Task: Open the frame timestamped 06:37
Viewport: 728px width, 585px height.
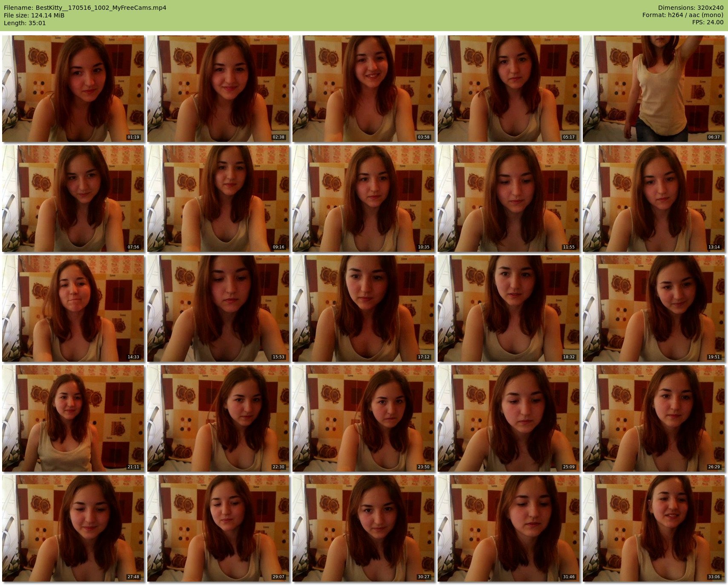Action: coord(653,89)
